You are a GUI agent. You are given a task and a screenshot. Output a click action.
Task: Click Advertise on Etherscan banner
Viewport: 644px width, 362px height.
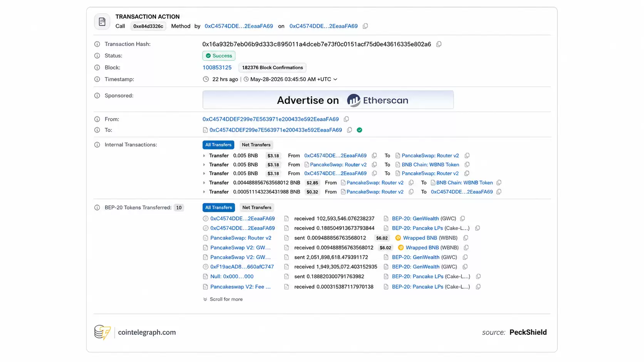[328, 100]
